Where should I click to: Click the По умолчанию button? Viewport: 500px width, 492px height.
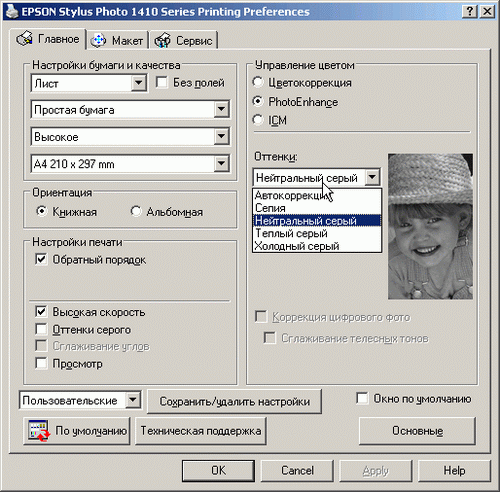coord(77,431)
